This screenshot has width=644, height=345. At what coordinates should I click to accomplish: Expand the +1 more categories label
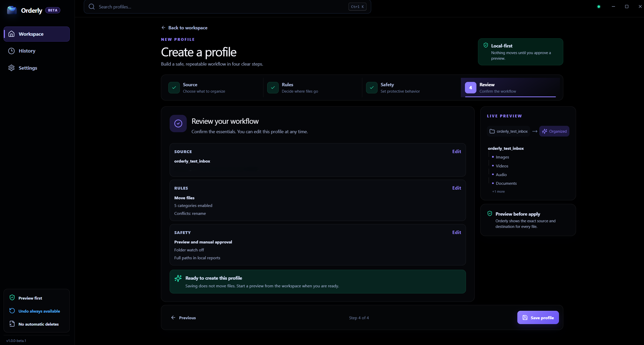click(x=498, y=191)
